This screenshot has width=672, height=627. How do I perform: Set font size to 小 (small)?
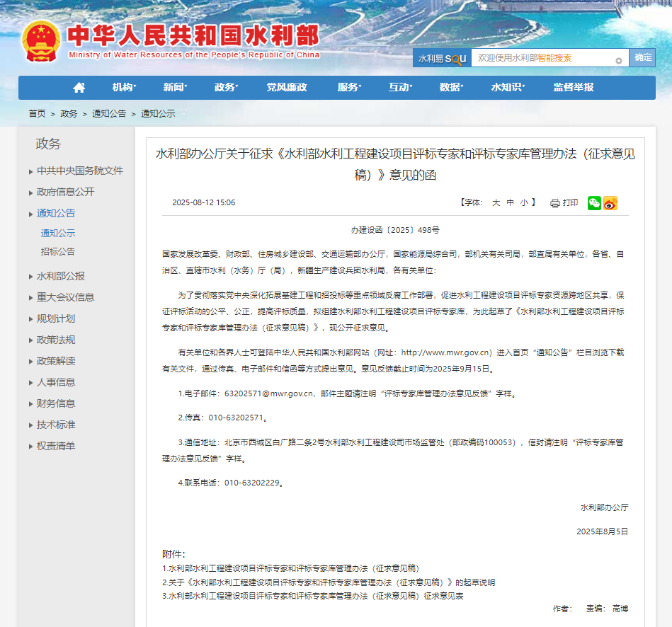pos(524,203)
